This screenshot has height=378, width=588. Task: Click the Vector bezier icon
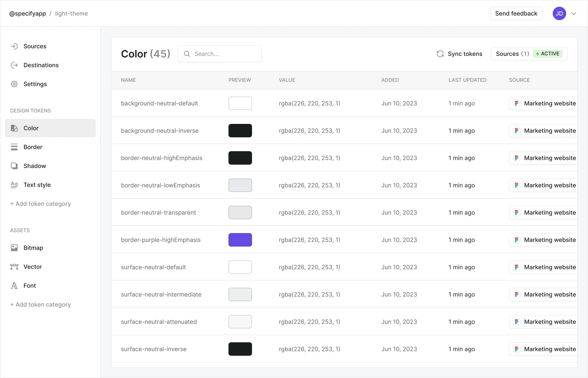point(14,267)
